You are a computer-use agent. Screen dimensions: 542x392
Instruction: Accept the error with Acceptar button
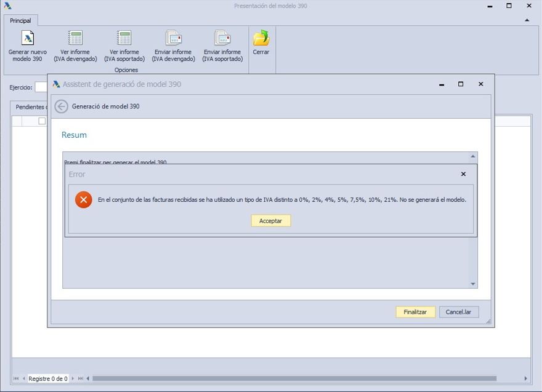coord(270,221)
